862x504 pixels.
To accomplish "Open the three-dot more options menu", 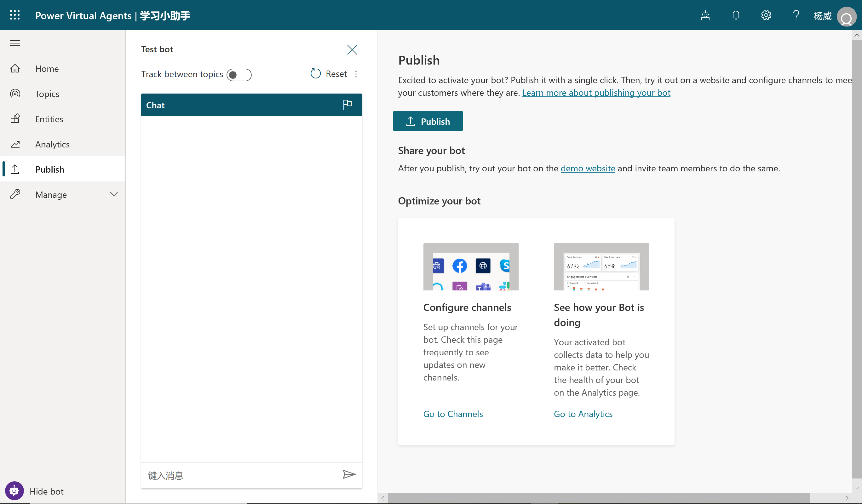I will 356,74.
